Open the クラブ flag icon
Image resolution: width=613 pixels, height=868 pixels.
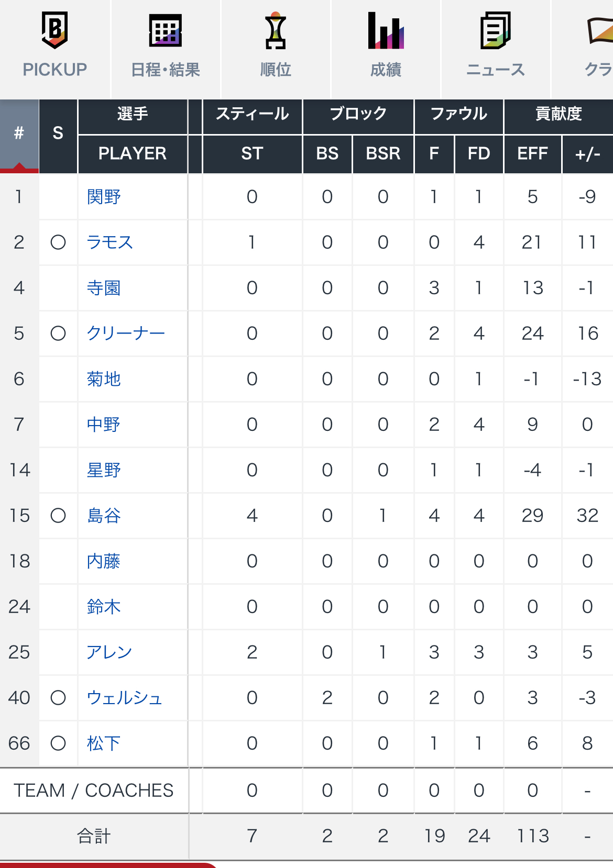point(600,30)
